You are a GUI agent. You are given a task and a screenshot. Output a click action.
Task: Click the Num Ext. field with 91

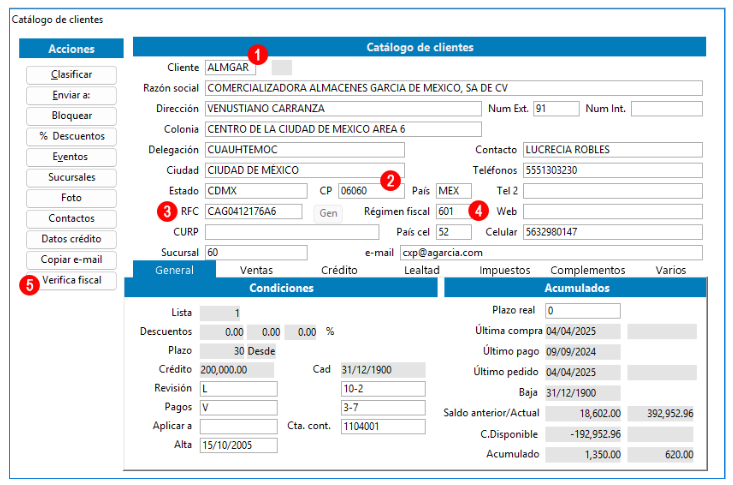point(556,109)
